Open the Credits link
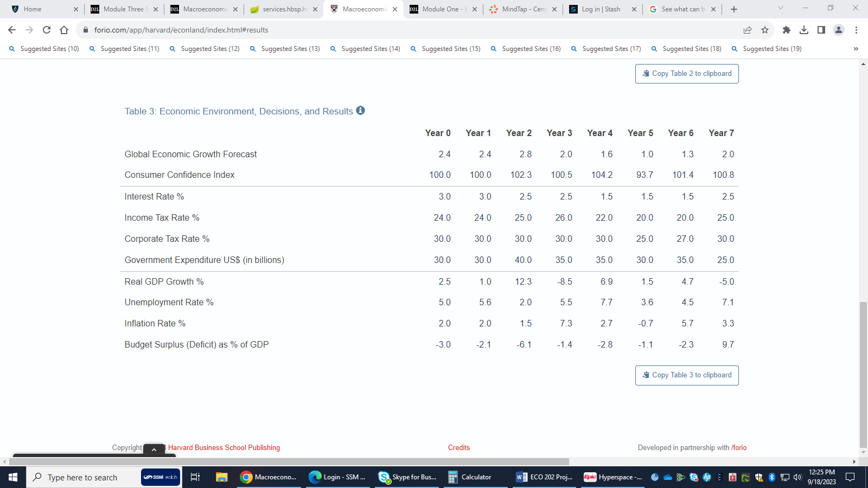This screenshot has width=868, height=488. [458, 447]
